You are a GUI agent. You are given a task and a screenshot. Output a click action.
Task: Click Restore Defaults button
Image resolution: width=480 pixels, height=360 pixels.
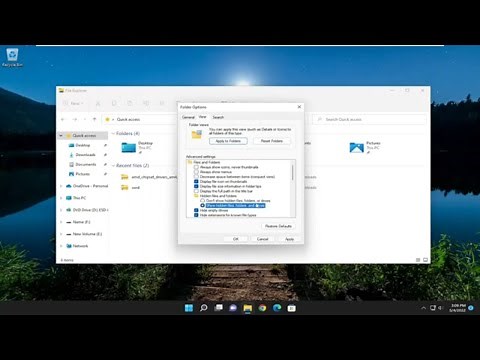click(x=278, y=226)
